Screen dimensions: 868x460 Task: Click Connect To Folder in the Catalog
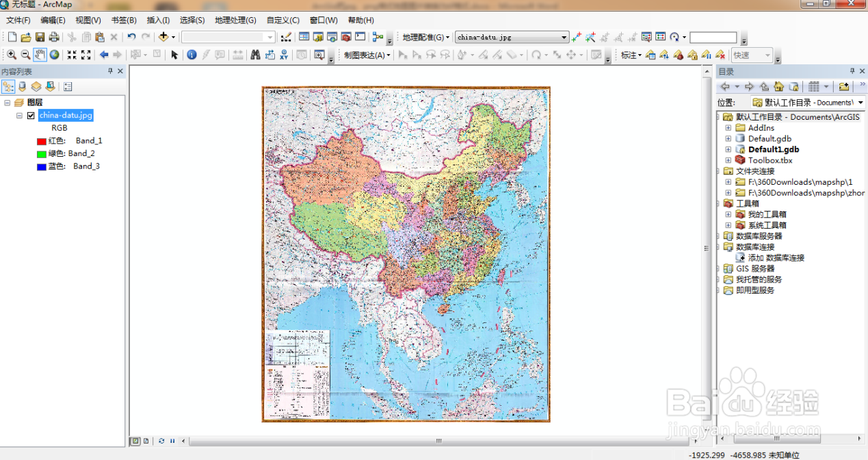pos(843,86)
